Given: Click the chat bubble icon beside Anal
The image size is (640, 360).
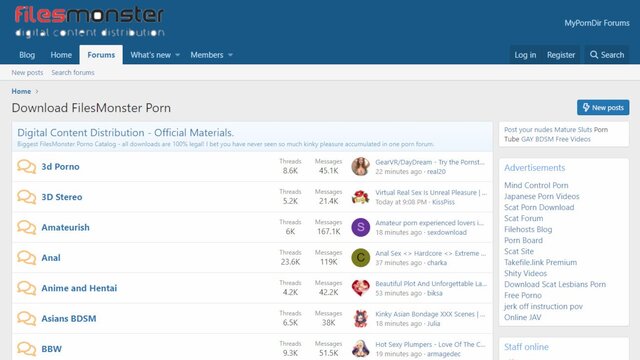Looking at the screenshot, I should point(27,258).
